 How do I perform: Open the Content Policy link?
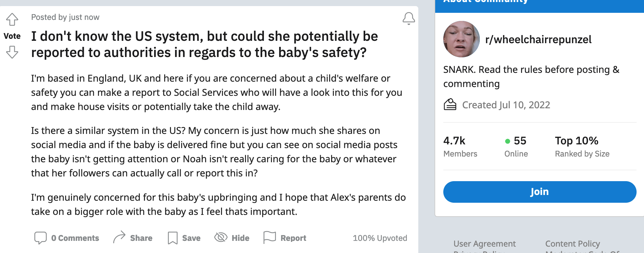coord(572,244)
